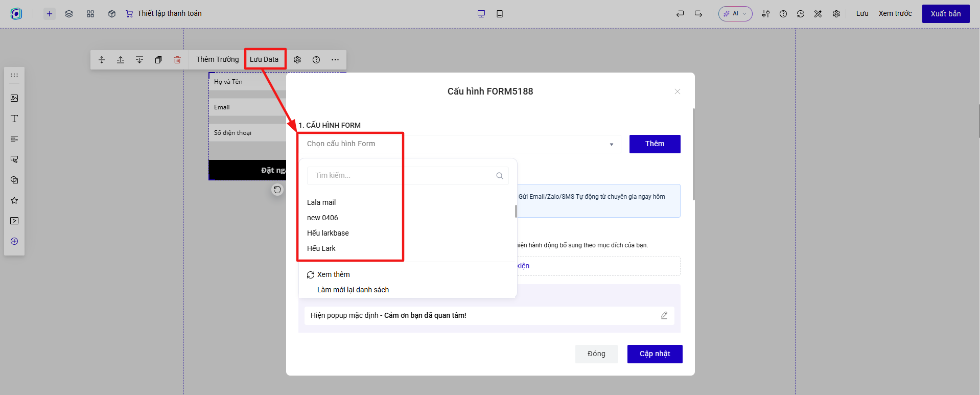This screenshot has width=980, height=395.
Task: Select the shape tool in left sidebar
Action: [x=14, y=180]
